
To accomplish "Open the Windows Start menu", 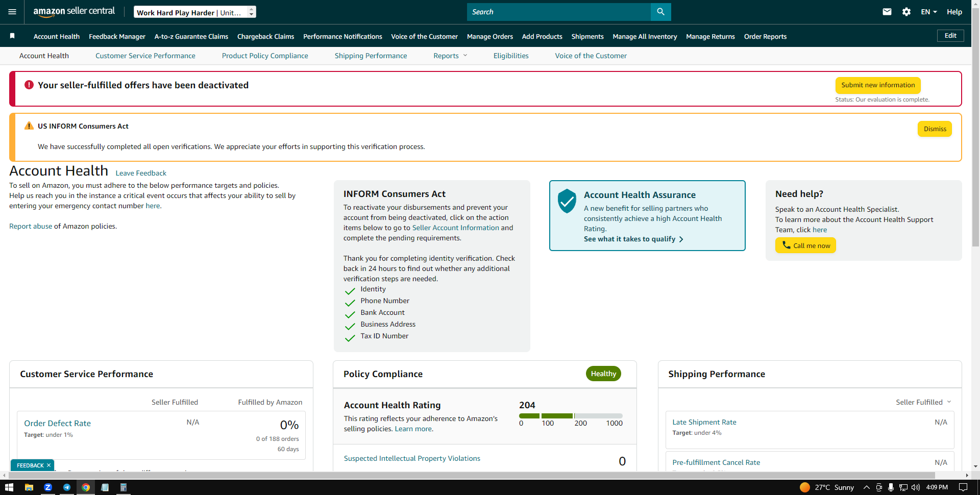I will 9,487.
